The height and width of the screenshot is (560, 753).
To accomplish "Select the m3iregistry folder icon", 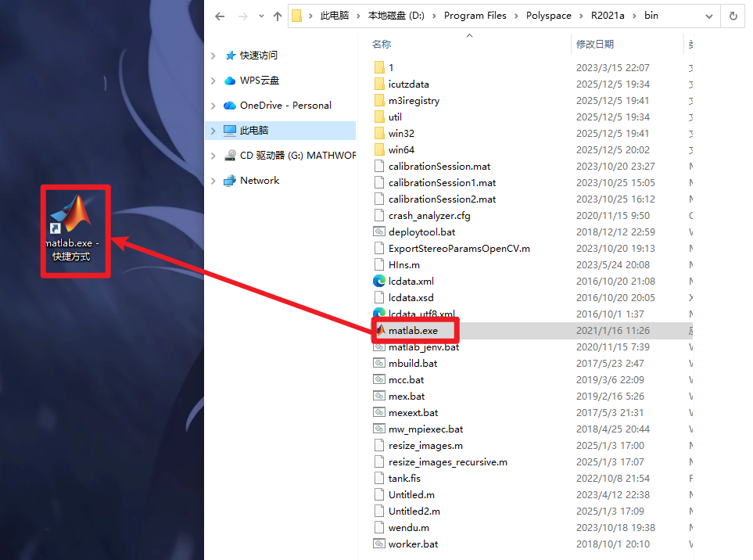I will pos(379,100).
